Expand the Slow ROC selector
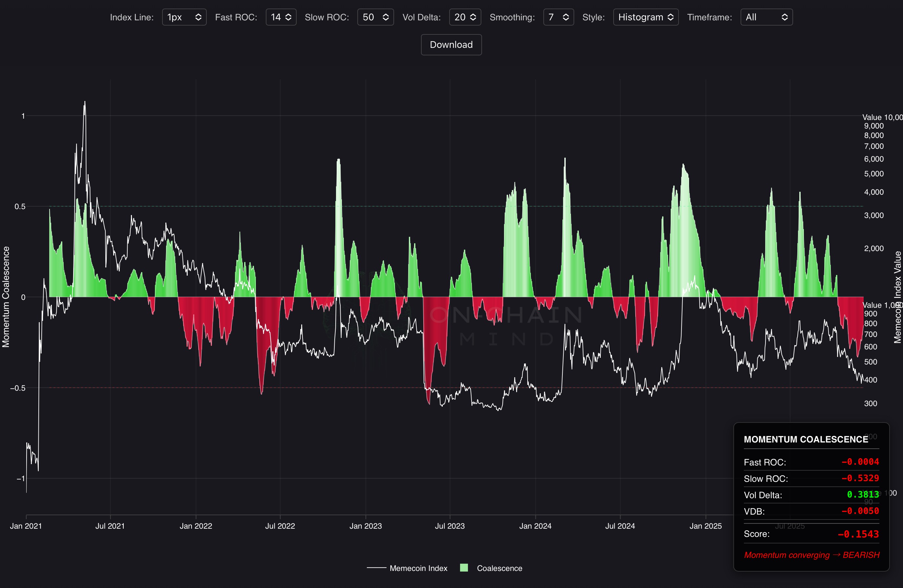 [x=375, y=17]
